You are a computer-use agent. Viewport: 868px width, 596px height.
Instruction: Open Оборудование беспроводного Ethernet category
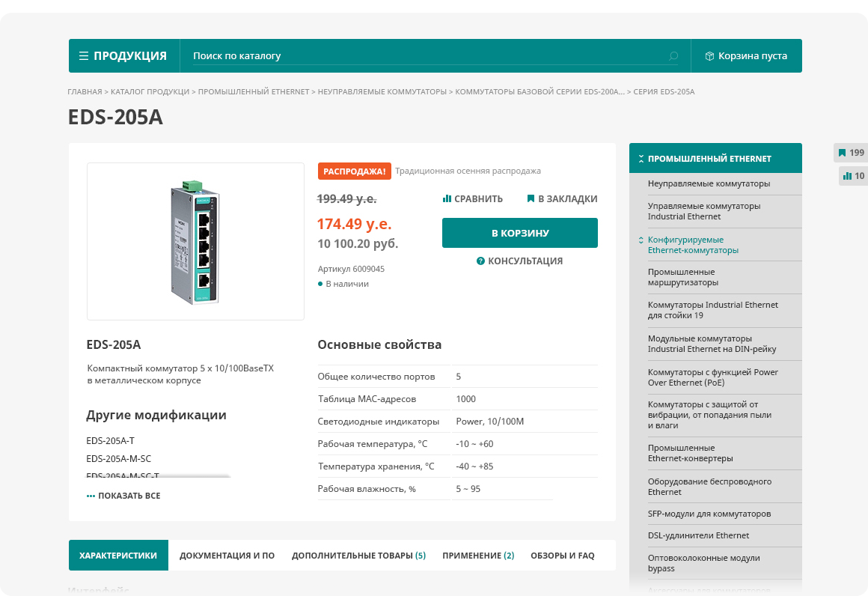709,487
